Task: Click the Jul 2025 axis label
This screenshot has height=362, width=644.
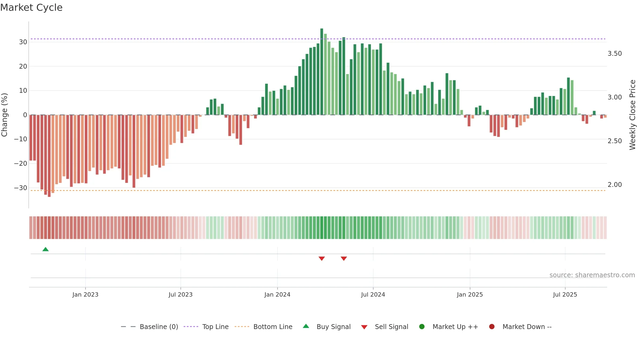Action: [565, 294]
